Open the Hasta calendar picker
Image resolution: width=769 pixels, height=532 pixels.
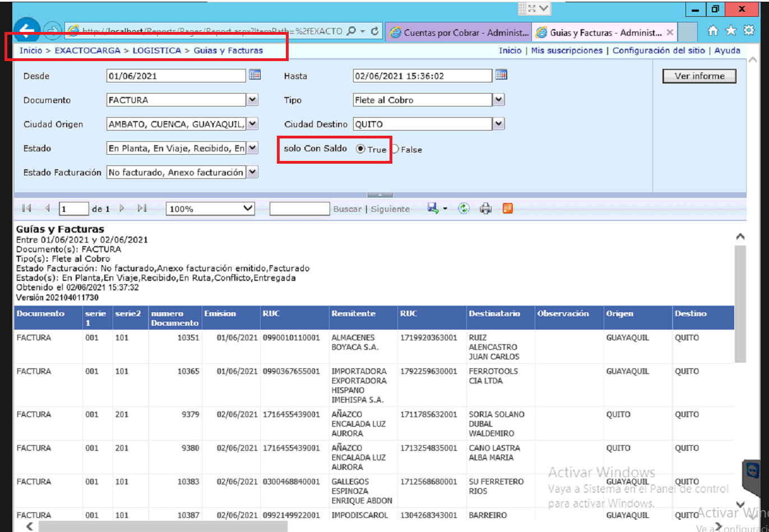[x=502, y=75]
